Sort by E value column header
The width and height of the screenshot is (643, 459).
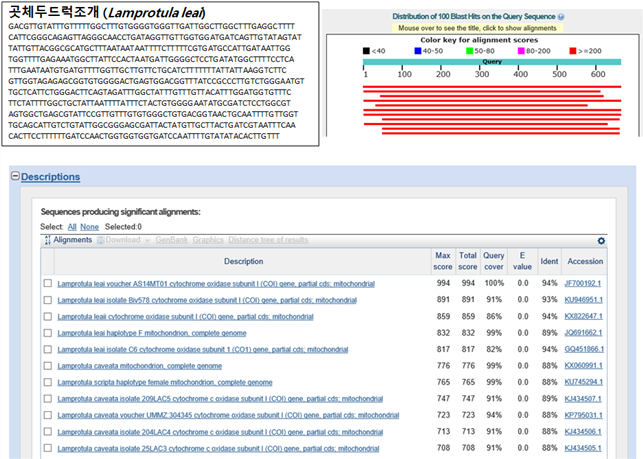point(522,261)
